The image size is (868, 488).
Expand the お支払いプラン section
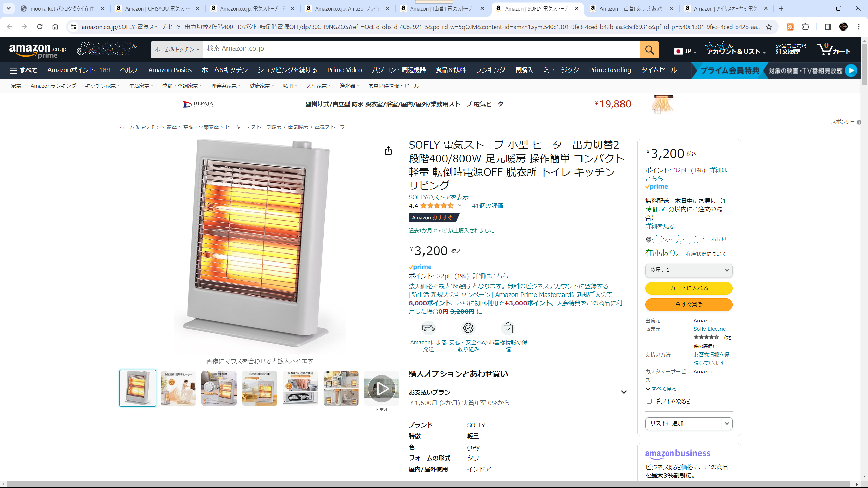(623, 392)
